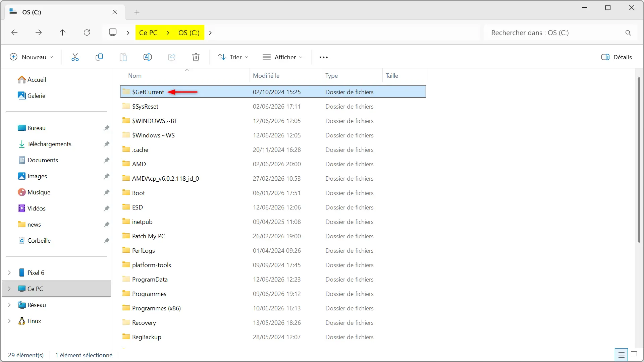The width and height of the screenshot is (644, 362).
Task: Select the $WINDOWS.~BT folder
Action: click(x=273, y=121)
